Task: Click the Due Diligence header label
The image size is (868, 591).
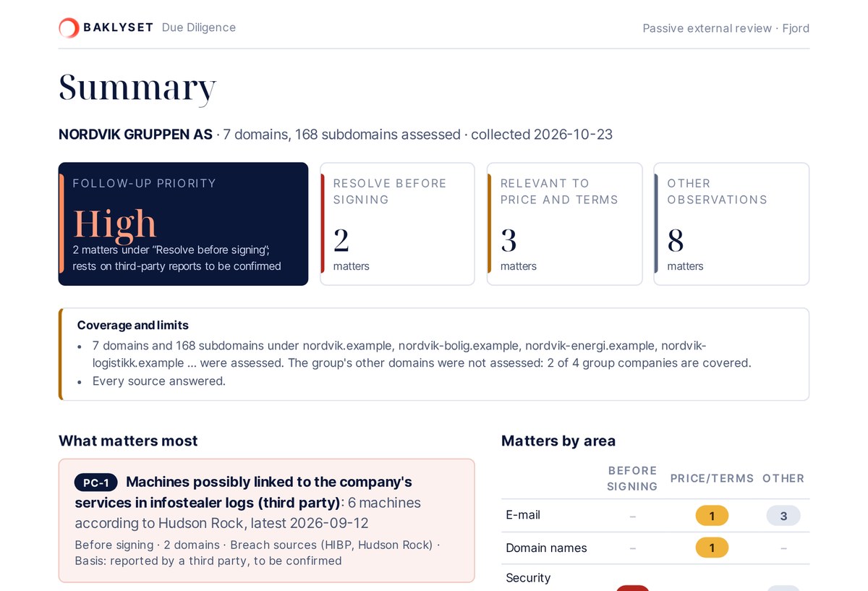Action: click(x=199, y=27)
